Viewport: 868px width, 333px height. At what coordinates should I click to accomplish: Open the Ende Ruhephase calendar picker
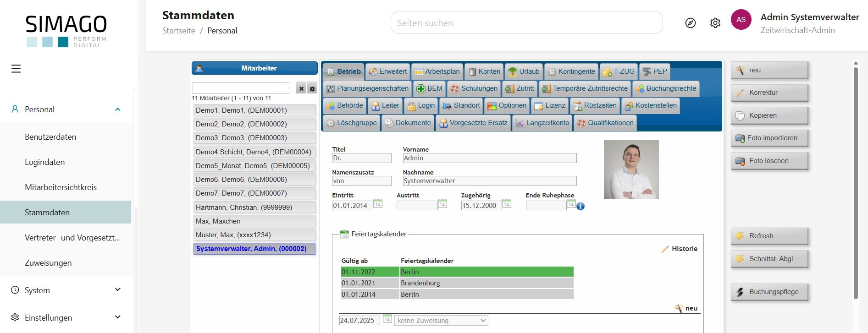571,204
